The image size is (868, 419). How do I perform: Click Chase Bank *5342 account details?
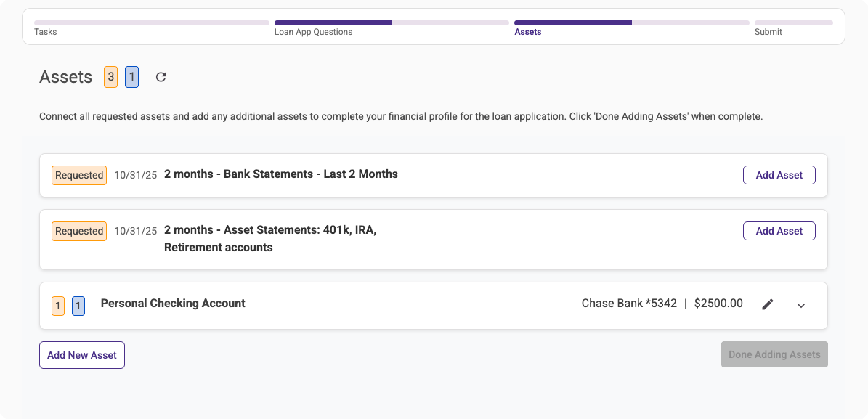click(629, 303)
